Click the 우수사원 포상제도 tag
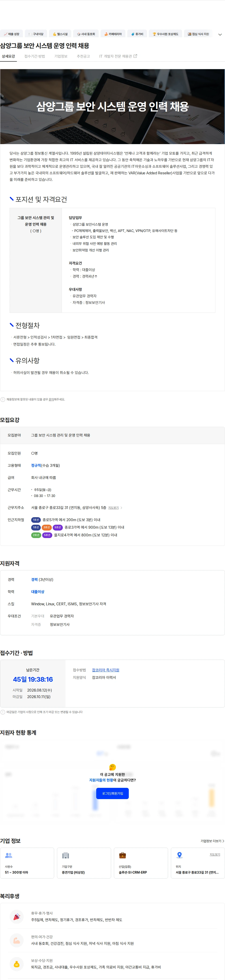Viewport: 225px width, 980px height. (x=165, y=34)
